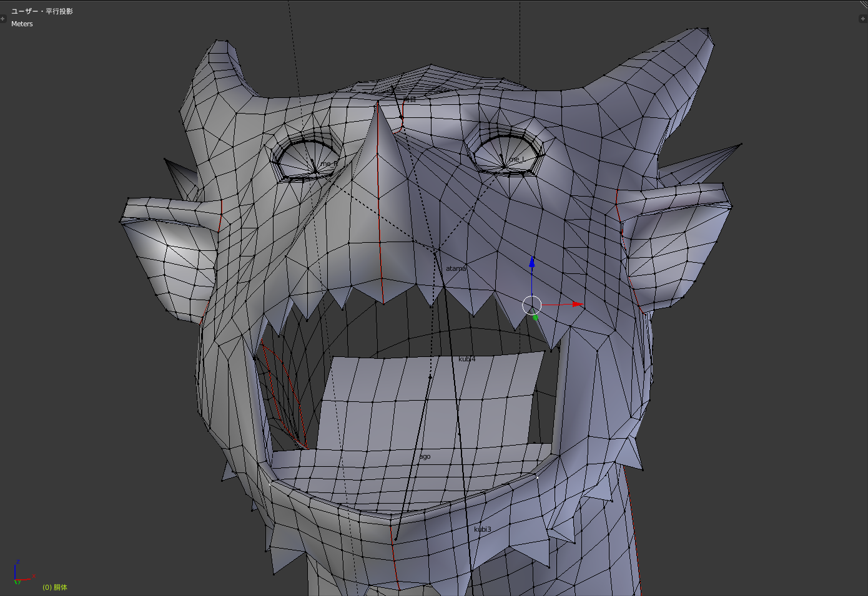Select the bone labeled kubi3
Image resolution: width=868 pixels, height=596 pixels.
click(x=482, y=529)
